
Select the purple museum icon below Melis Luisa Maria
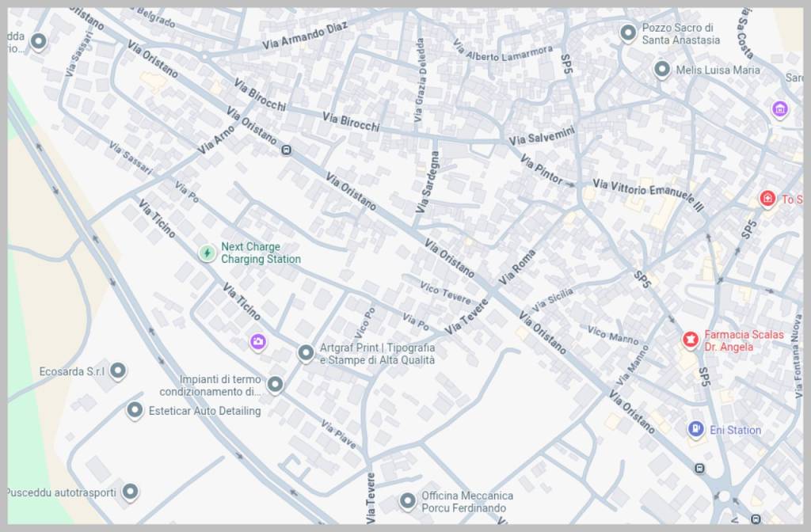pos(780,109)
